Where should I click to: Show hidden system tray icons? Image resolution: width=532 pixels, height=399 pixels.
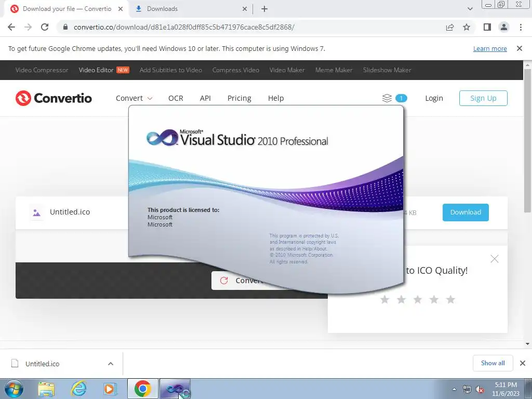pyautogui.click(x=454, y=389)
